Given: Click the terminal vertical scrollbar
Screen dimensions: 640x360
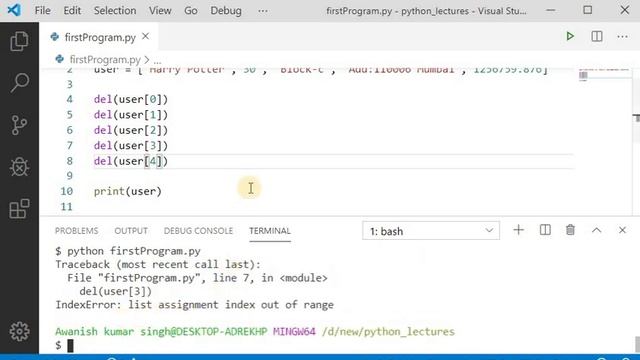Looking at the screenshot, I should pos(637,344).
